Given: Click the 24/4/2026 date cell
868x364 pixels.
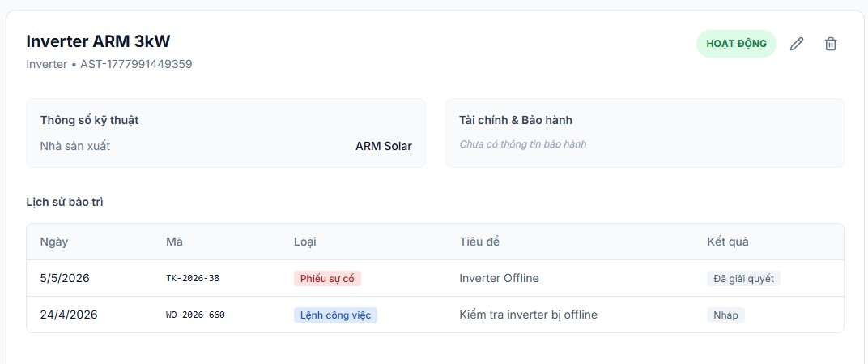Looking at the screenshot, I should (69, 315).
